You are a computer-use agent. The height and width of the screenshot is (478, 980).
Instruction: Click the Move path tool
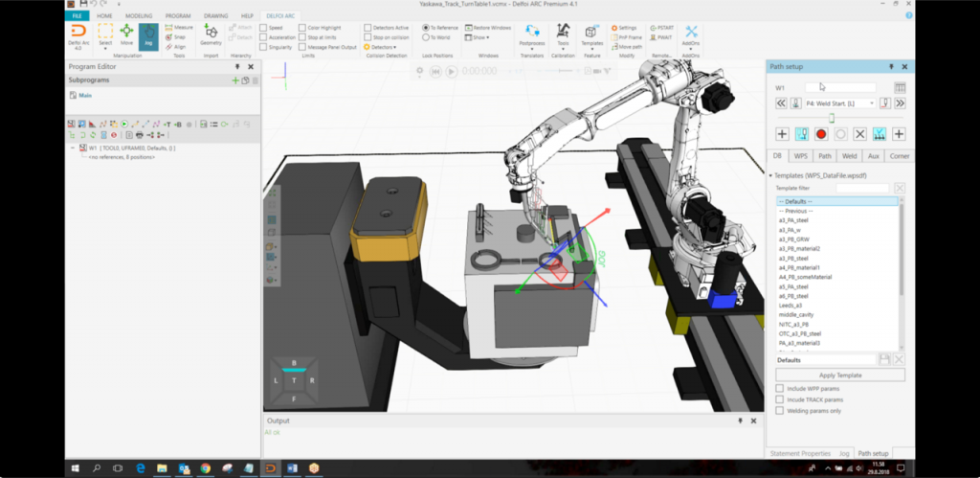click(626, 46)
